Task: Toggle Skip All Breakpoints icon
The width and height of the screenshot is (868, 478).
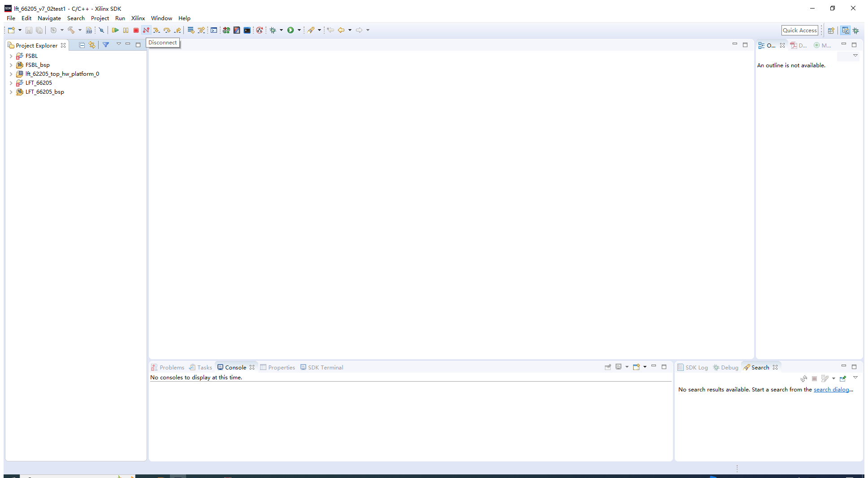Action: [x=101, y=30]
